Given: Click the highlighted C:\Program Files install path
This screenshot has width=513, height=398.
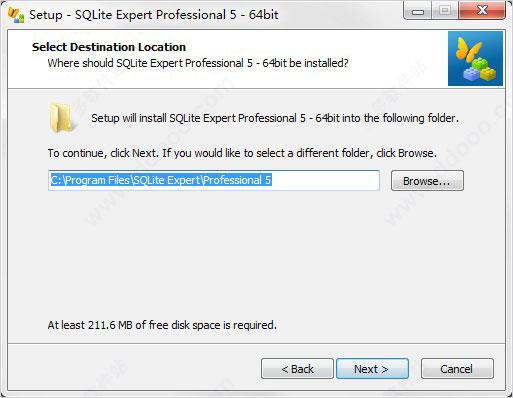Looking at the screenshot, I should coord(161,180).
